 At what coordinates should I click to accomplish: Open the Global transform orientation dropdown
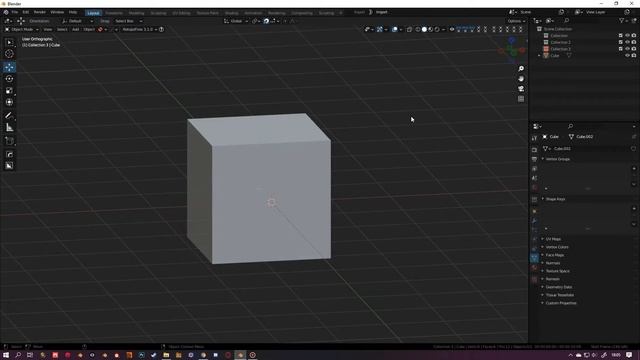click(x=236, y=21)
